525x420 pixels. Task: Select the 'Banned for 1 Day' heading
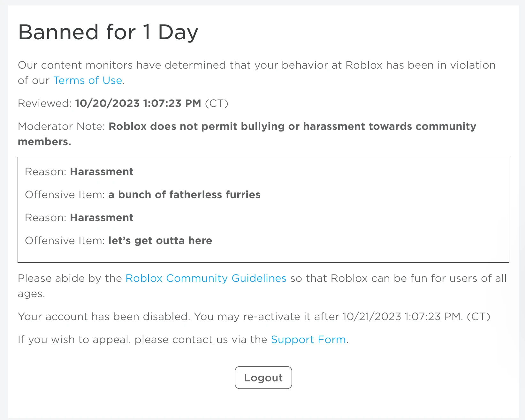pyautogui.click(x=108, y=32)
